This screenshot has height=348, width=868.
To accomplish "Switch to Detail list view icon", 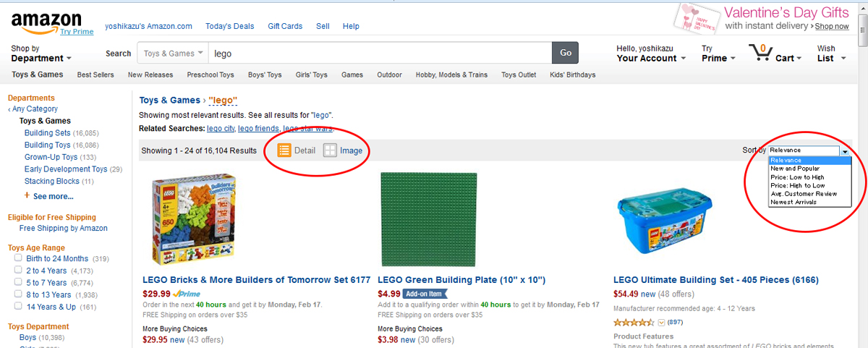I will pos(284,150).
